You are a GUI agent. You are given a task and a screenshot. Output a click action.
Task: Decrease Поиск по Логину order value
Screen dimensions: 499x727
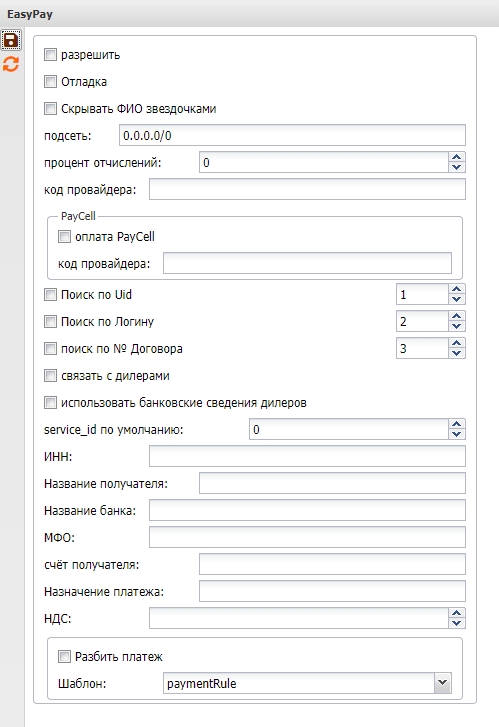tap(457, 326)
